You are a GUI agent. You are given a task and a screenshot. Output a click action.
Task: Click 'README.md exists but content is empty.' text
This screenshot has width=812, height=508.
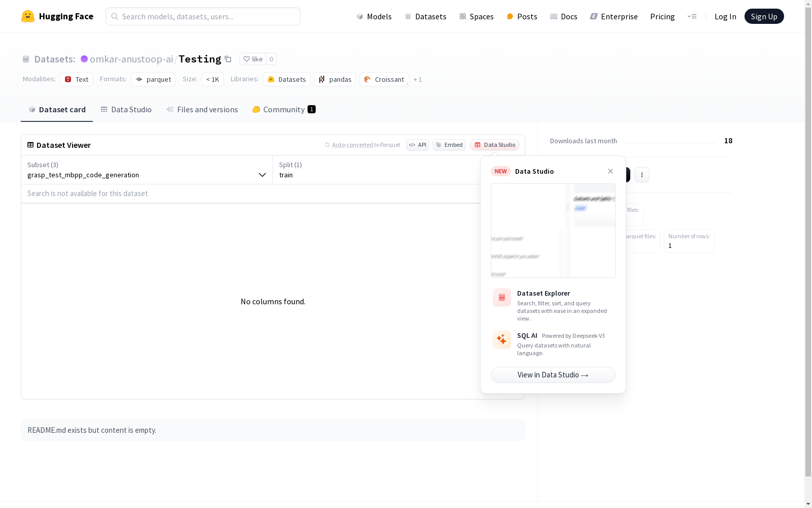click(92, 430)
